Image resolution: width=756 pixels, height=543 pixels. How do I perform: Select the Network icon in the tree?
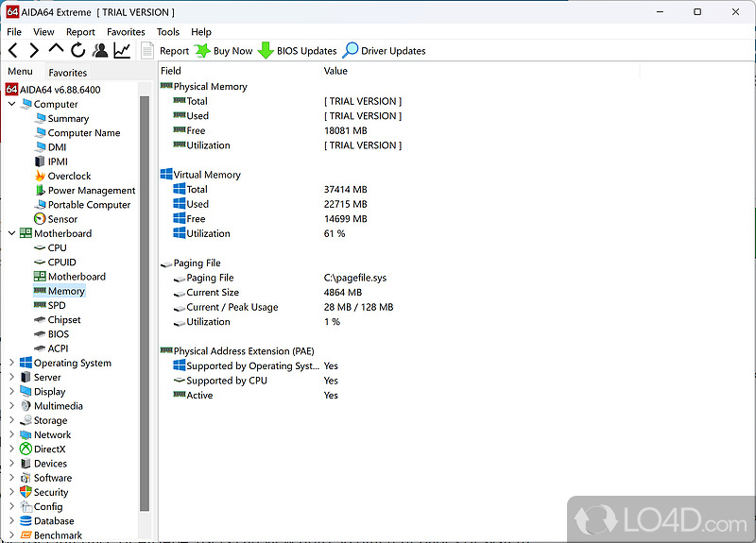[x=26, y=434]
